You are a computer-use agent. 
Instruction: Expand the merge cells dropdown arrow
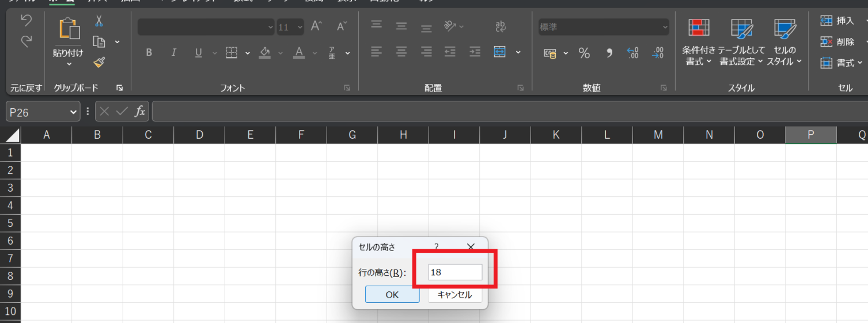click(x=518, y=52)
